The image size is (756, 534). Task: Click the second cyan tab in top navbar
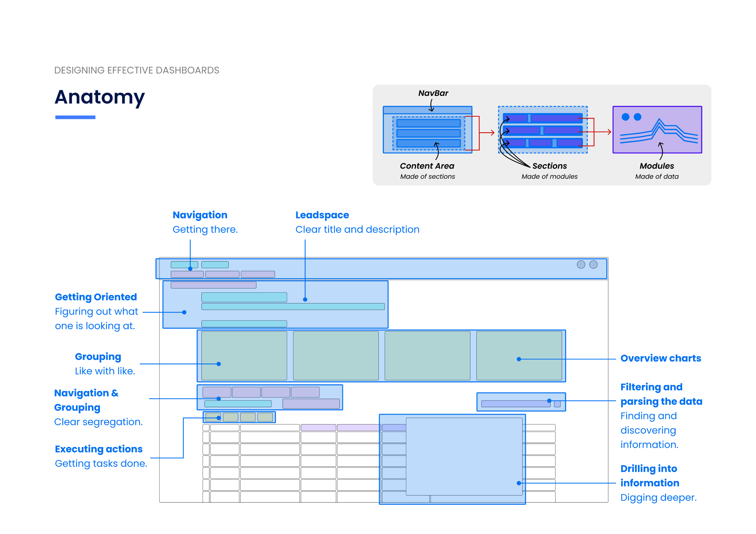215,265
